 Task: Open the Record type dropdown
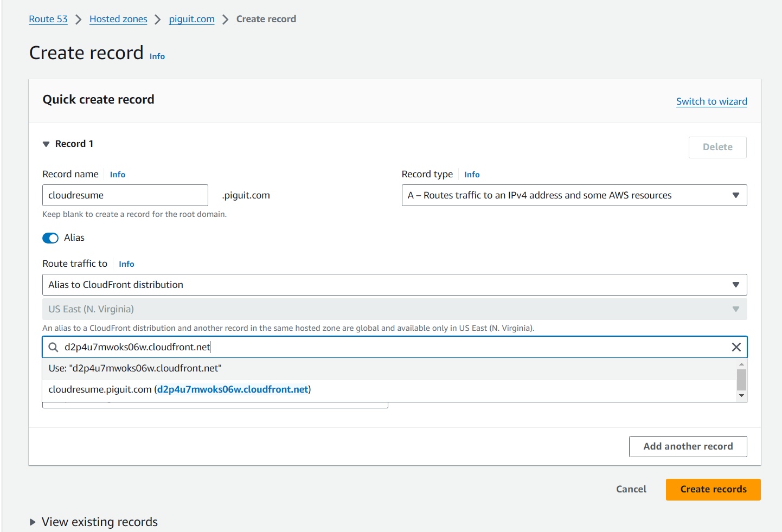coord(574,195)
